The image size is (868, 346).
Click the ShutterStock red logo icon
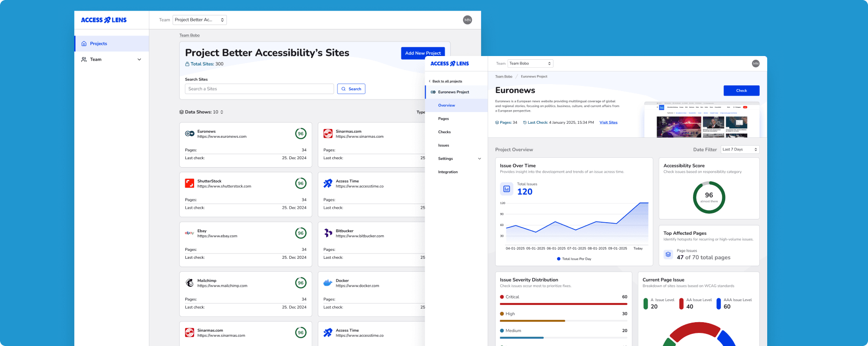189,184
